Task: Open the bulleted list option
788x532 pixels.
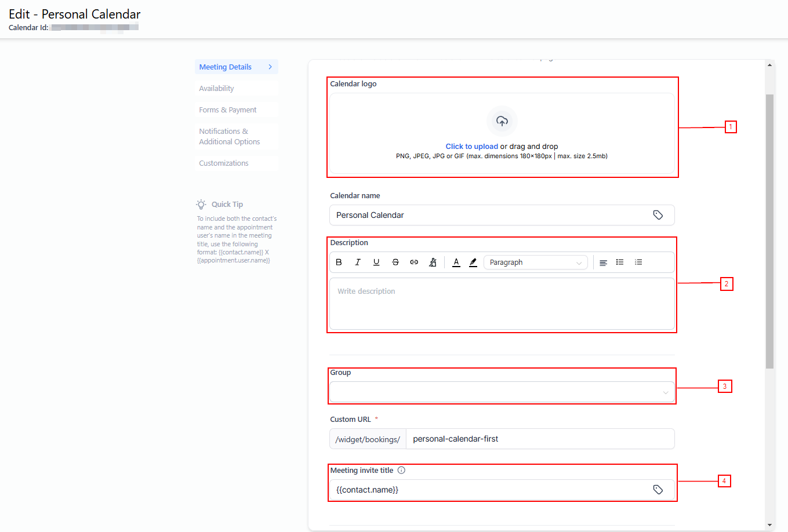Action: (x=620, y=263)
